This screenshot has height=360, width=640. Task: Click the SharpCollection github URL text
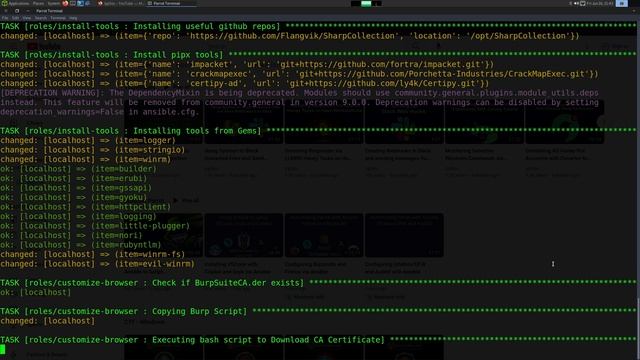pyautogui.click(x=292, y=36)
